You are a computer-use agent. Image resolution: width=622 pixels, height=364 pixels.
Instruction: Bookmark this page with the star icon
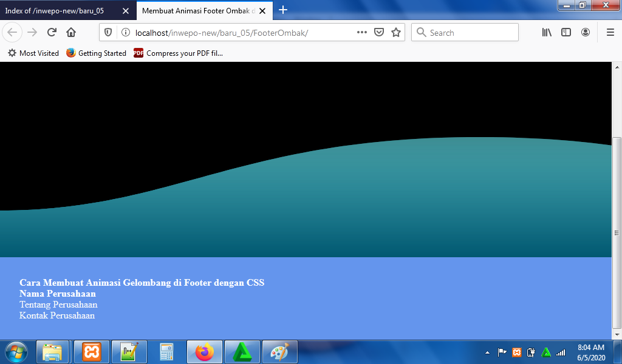[x=396, y=33]
